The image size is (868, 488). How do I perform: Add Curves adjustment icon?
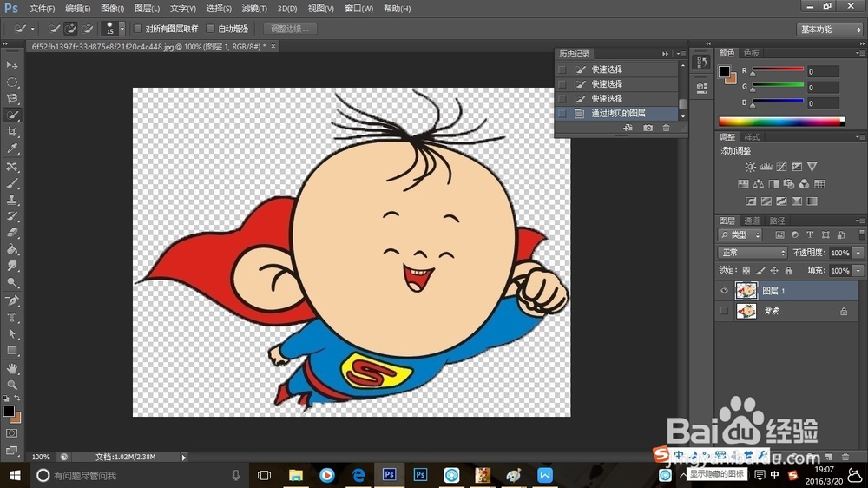tap(781, 167)
